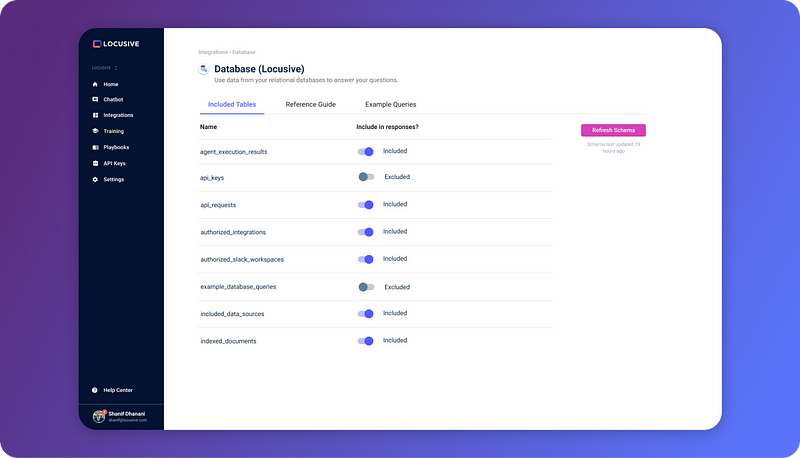Click the example_database_queries table name
The width and height of the screenshot is (800, 458).
(238, 287)
